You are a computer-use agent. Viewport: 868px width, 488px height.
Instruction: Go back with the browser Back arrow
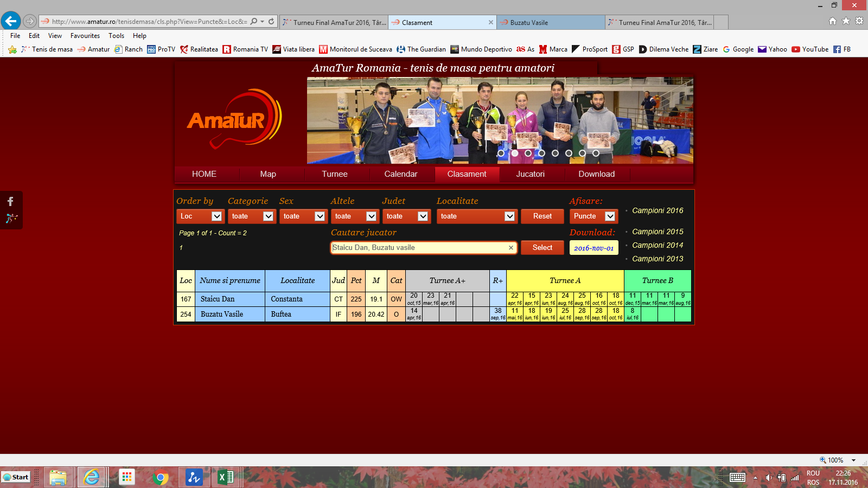point(11,21)
